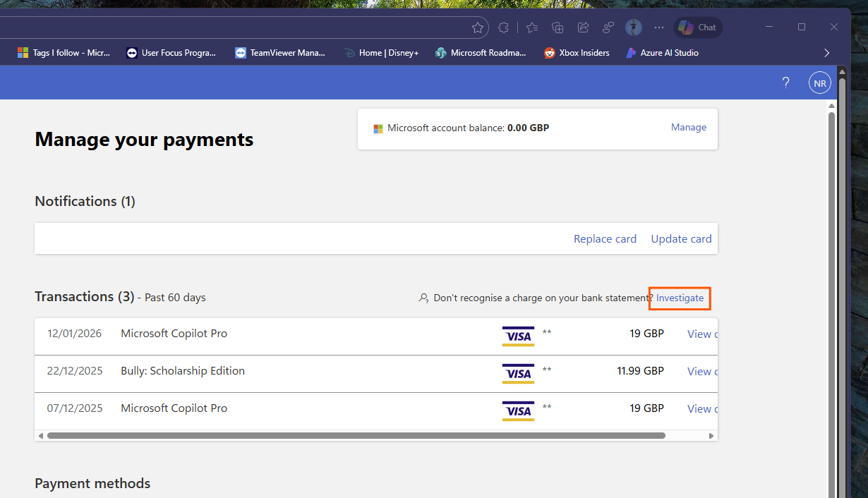Select the Bully: Scholarship Edition title
The width and height of the screenshot is (868, 498).
[183, 371]
